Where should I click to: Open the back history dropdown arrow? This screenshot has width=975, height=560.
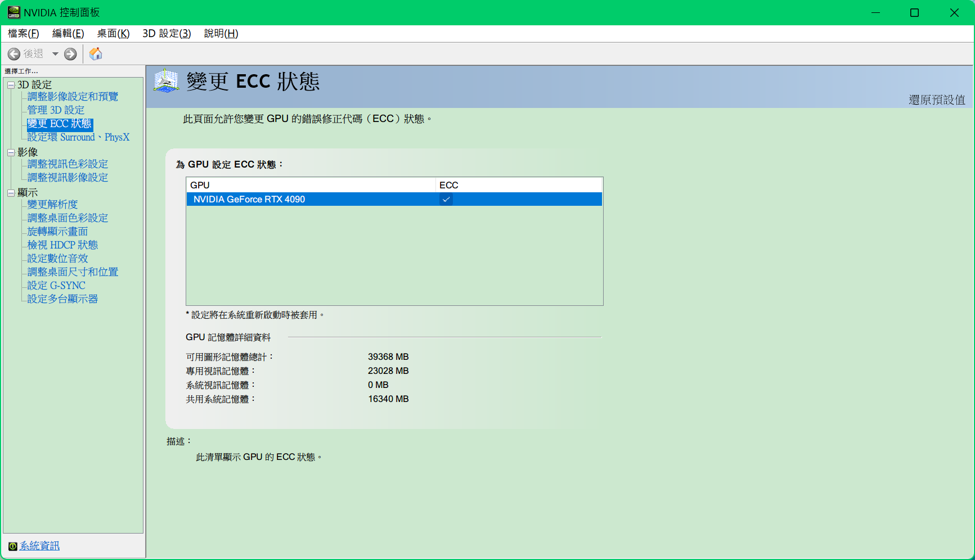point(55,54)
